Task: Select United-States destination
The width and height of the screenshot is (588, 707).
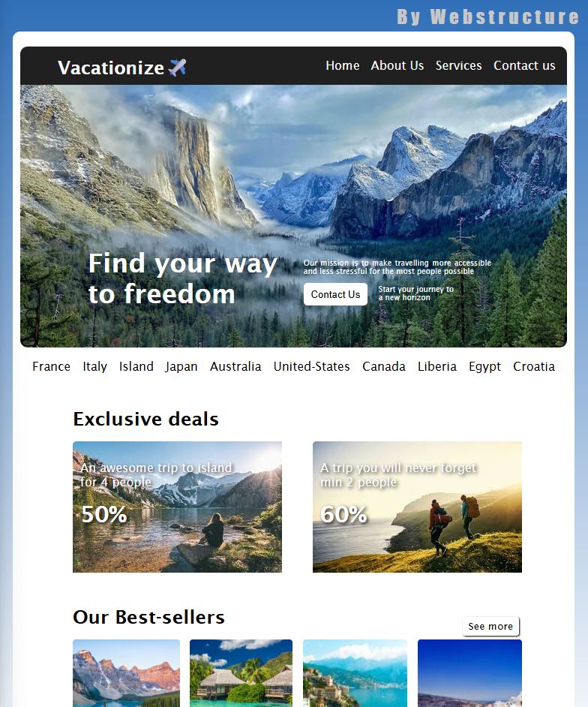Action: coord(312,366)
